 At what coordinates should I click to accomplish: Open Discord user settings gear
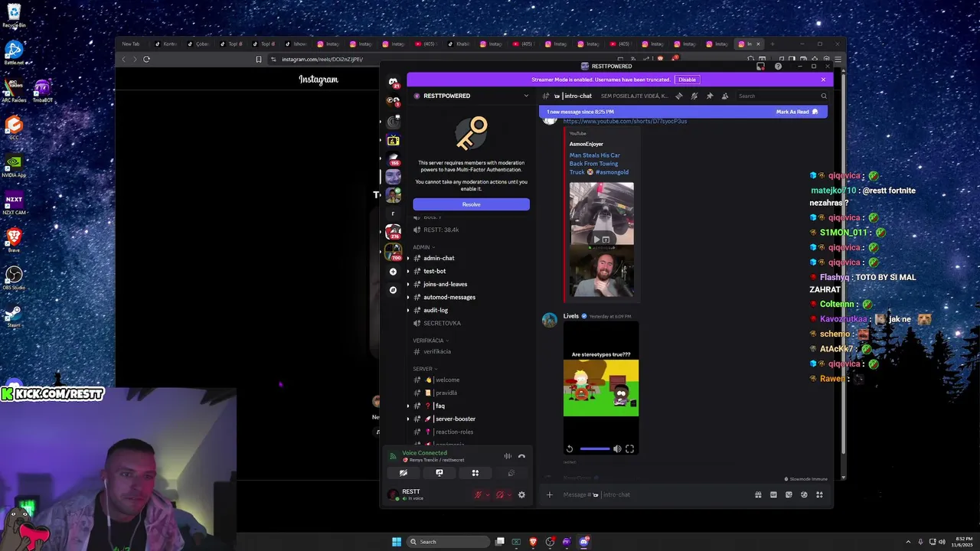click(521, 494)
